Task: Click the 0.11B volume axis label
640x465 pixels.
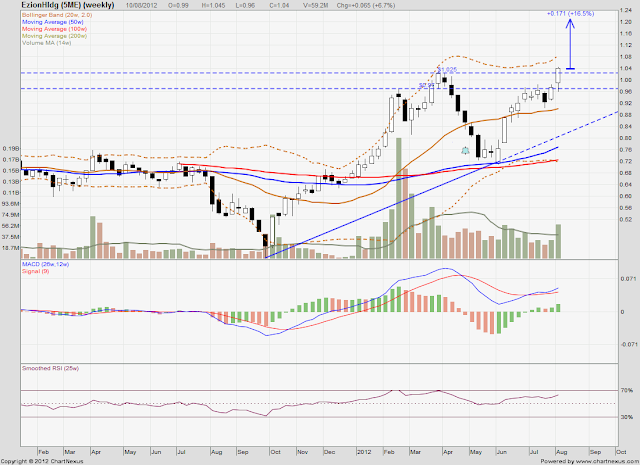Action: pos(11,193)
